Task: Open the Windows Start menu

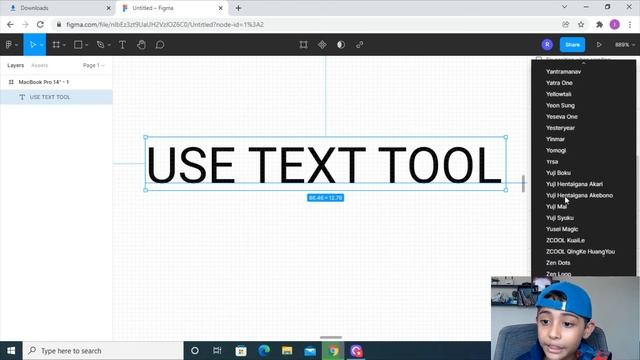Action: 11,351
